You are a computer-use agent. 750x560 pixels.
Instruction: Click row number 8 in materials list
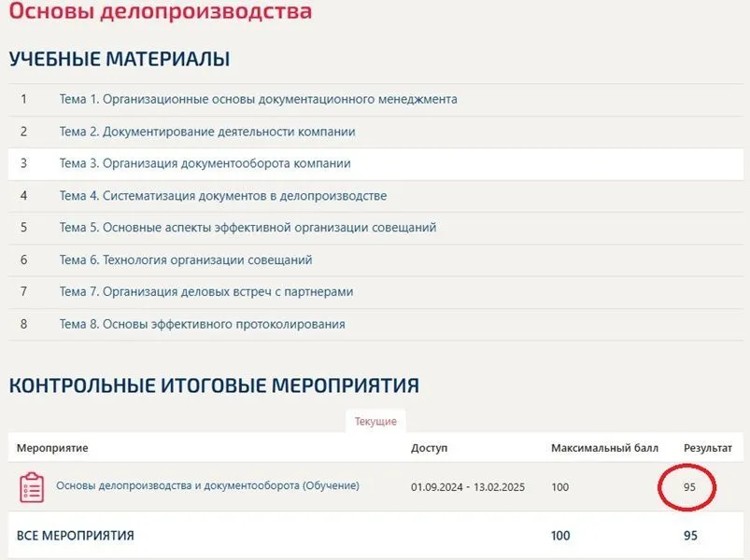[23, 324]
